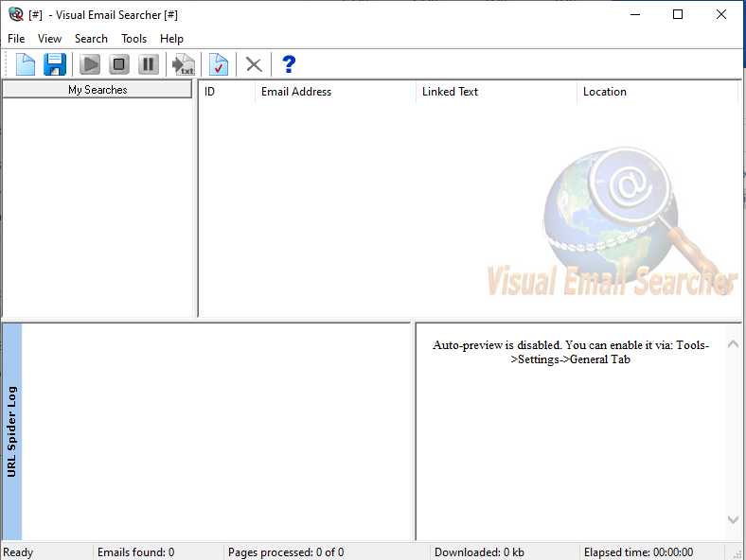The height and width of the screenshot is (560, 746).
Task: Sort results by the Email Address column
Action: (x=335, y=92)
